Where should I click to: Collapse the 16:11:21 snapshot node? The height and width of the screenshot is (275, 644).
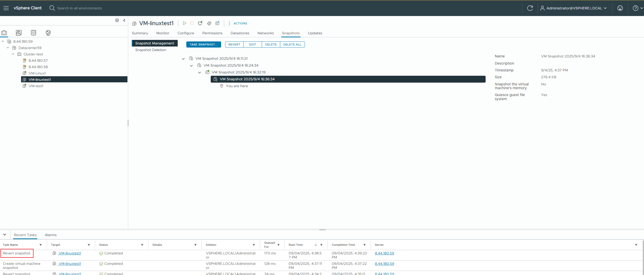183,59
